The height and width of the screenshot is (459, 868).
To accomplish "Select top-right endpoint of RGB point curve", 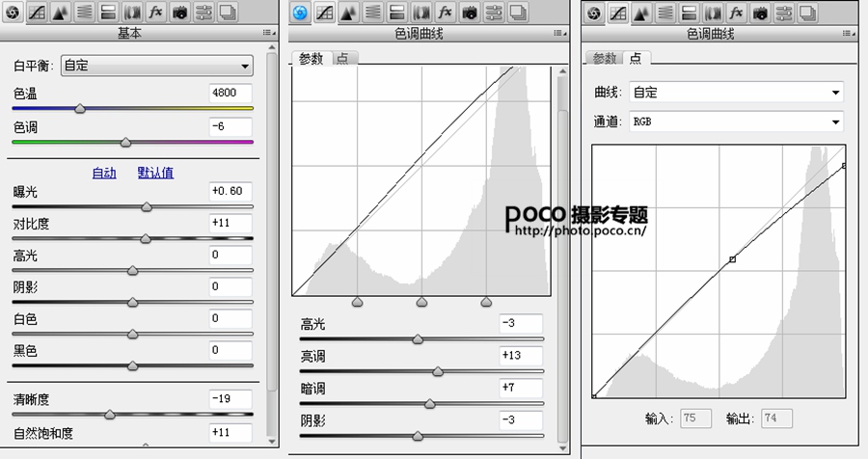I will pos(844,166).
